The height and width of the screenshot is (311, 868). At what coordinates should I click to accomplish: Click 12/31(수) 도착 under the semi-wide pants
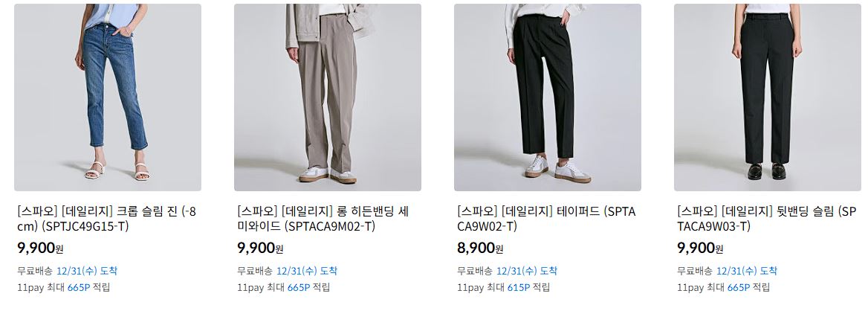(307, 271)
